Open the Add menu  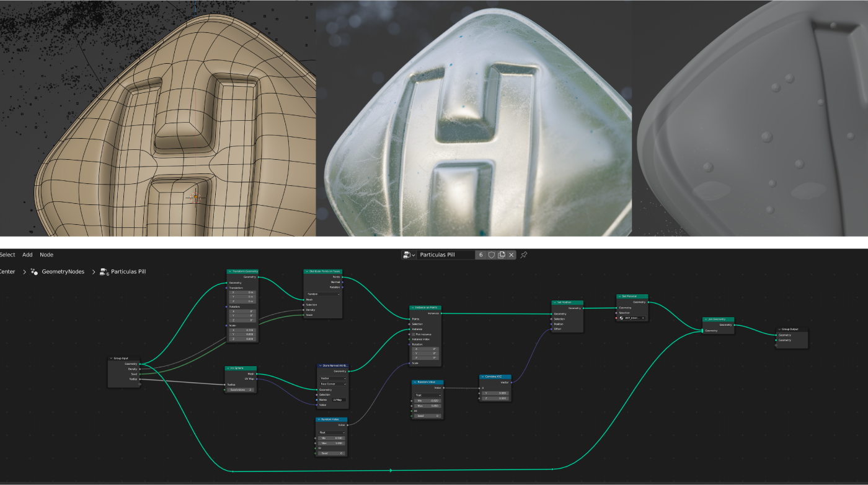coord(27,255)
